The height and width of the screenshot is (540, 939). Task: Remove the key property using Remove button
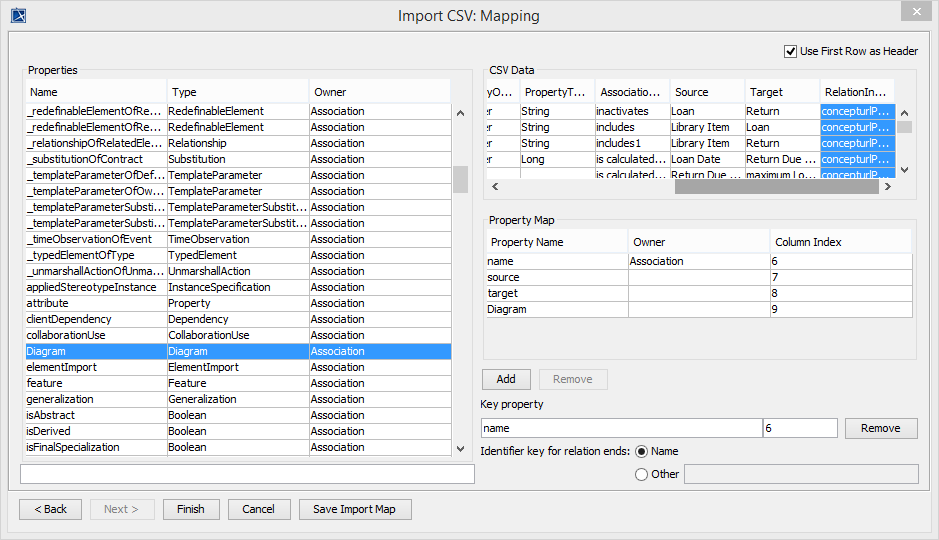tap(880, 428)
